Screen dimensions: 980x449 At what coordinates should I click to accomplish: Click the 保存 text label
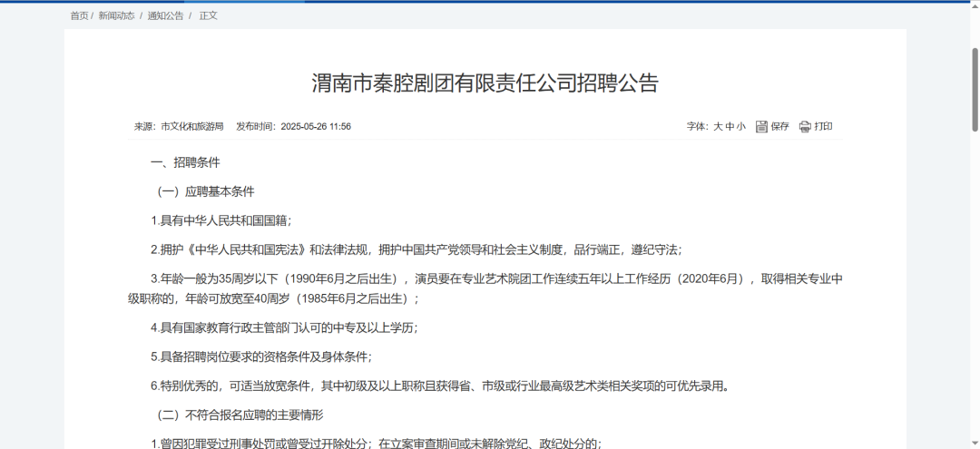(780, 127)
